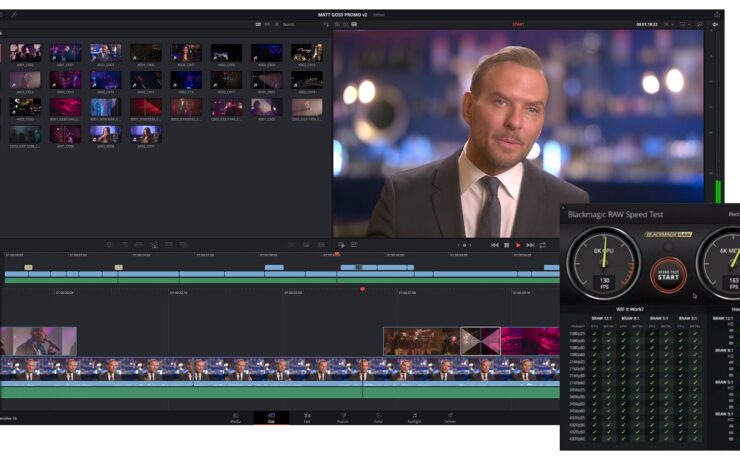The width and height of the screenshot is (740, 460).
Task: Click the Place on Top icon
Action: 168,245
